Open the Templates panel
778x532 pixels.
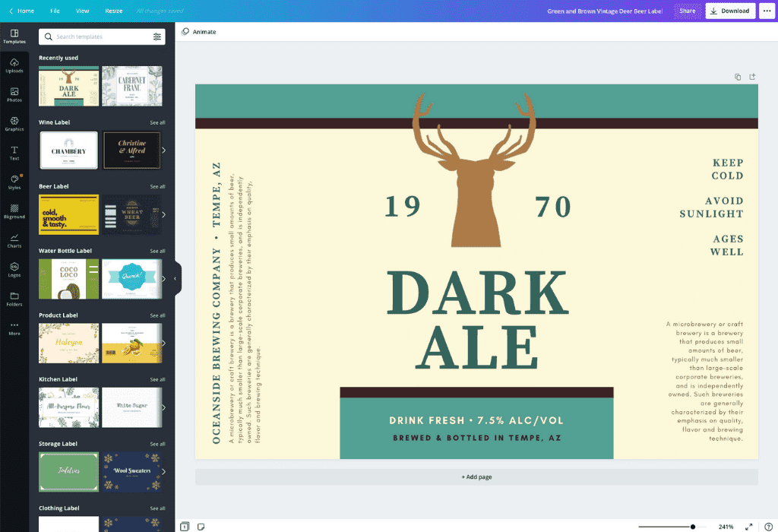[14, 35]
